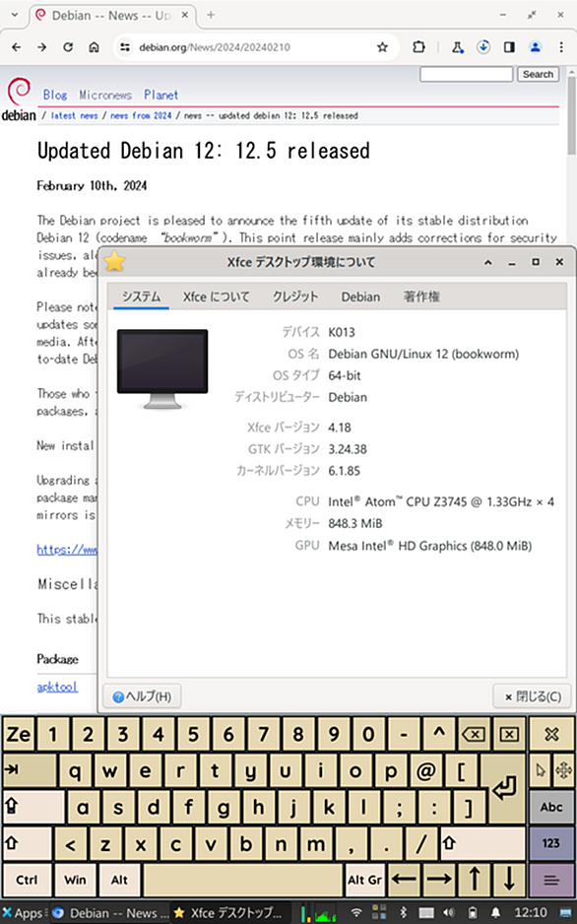Open Chrome three-dot menu
577x924 pixels.
(x=561, y=47)
